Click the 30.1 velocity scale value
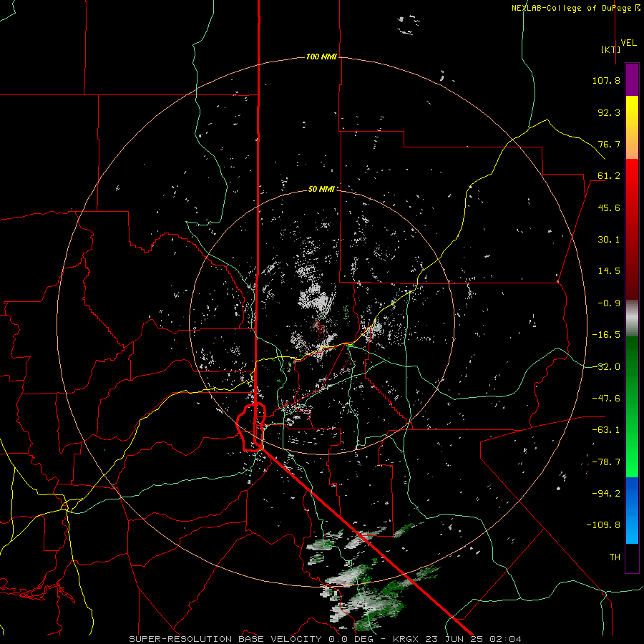This screenshot has height=644, width=644. coord(609,240)
